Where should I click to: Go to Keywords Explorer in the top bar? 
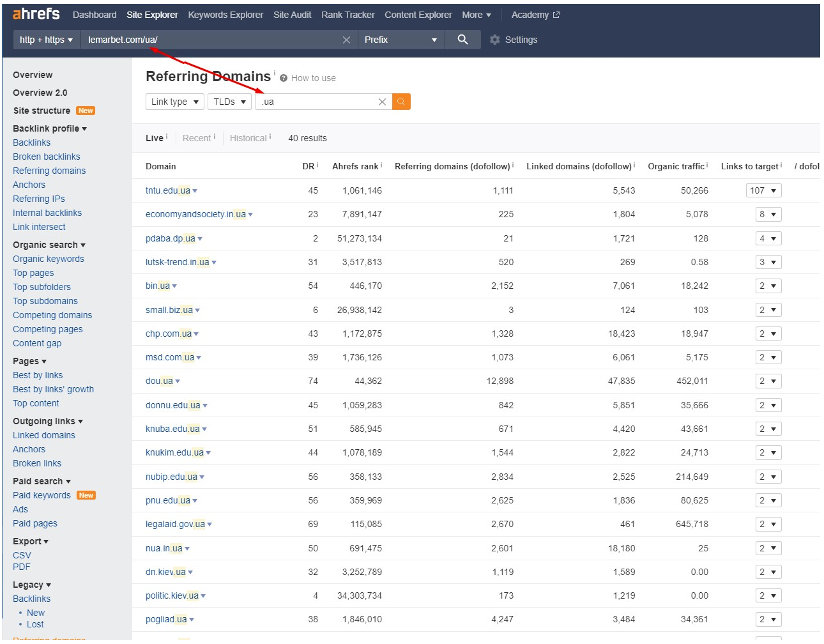(225, 14)
